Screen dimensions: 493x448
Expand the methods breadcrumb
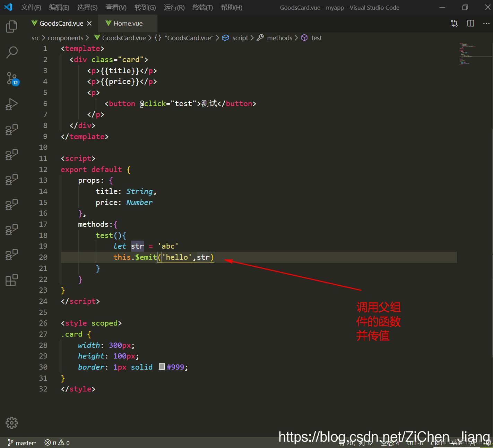coord(280,38)
